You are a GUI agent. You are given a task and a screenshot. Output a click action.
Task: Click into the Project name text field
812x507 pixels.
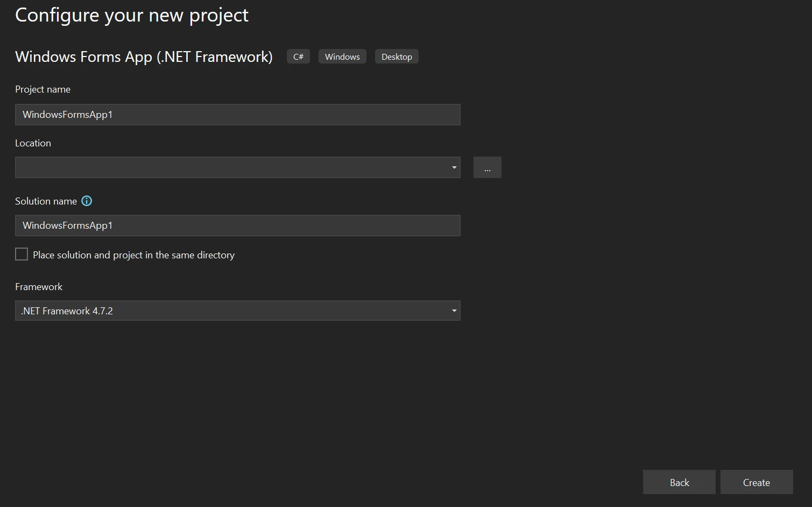(x=237, y=115)
